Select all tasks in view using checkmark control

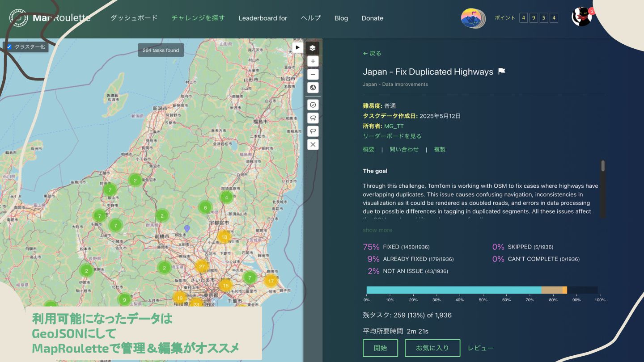coord(313,105)
